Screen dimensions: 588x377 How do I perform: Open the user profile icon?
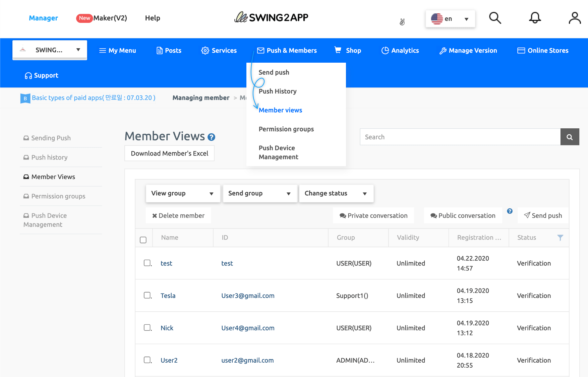click(x=574, y=18)
